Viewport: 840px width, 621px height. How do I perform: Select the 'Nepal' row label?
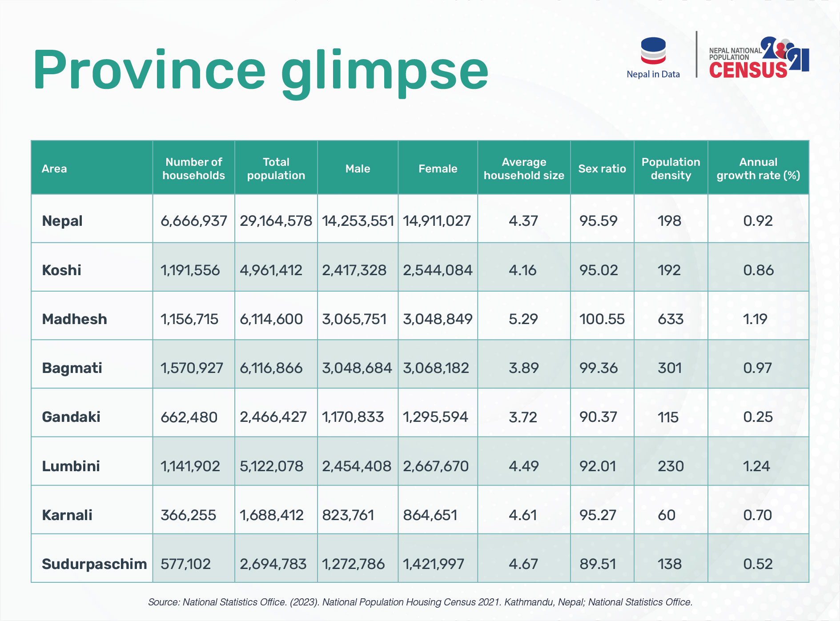62,221
